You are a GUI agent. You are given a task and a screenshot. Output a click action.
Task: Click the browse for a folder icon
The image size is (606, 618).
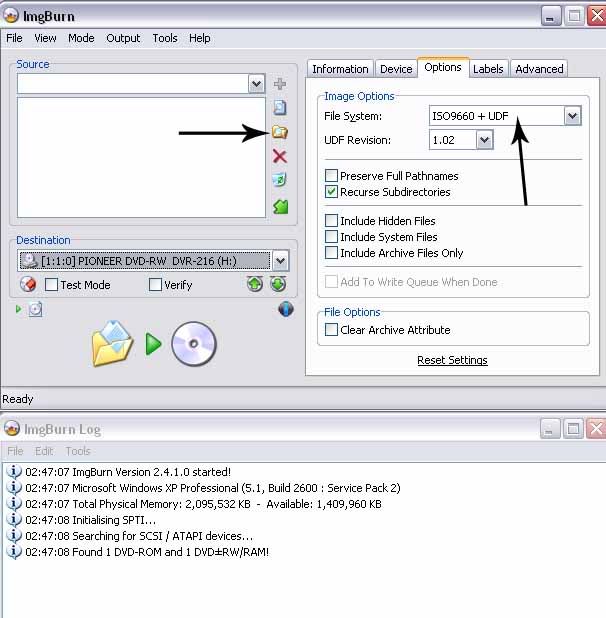point(280,132)
